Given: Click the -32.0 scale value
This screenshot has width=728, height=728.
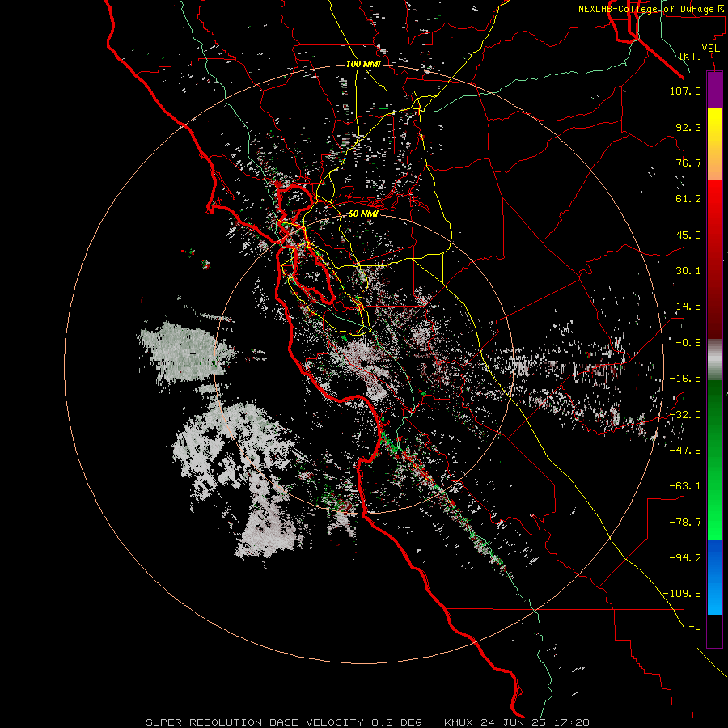Looking at the screenshot, I should pos(685,415).
